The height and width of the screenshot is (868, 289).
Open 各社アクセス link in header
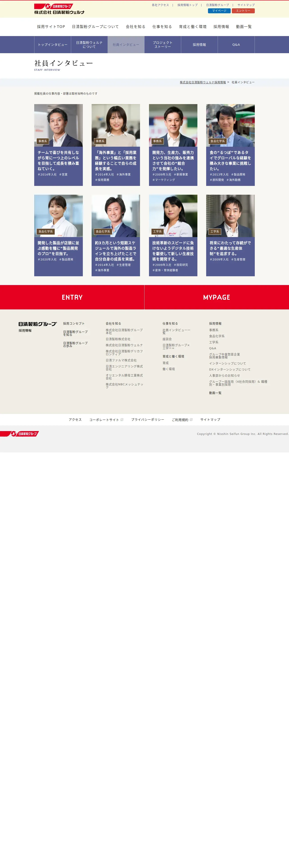tap(160, 5)
